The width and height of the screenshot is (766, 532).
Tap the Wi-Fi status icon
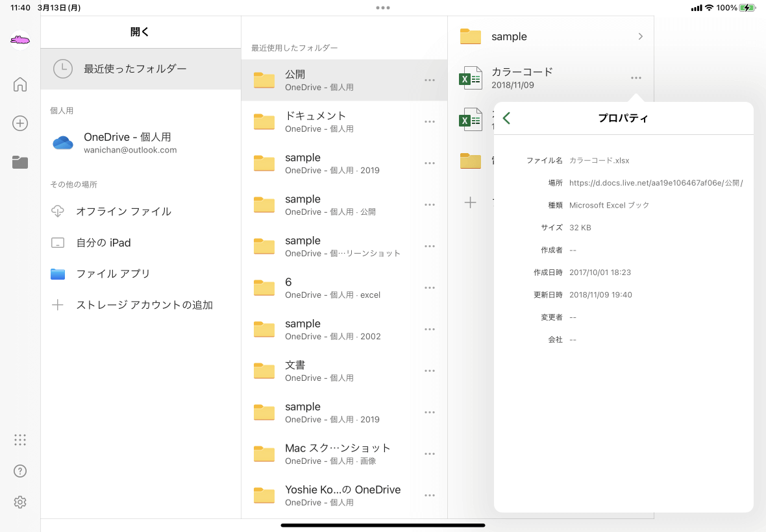tap(709, 8)
